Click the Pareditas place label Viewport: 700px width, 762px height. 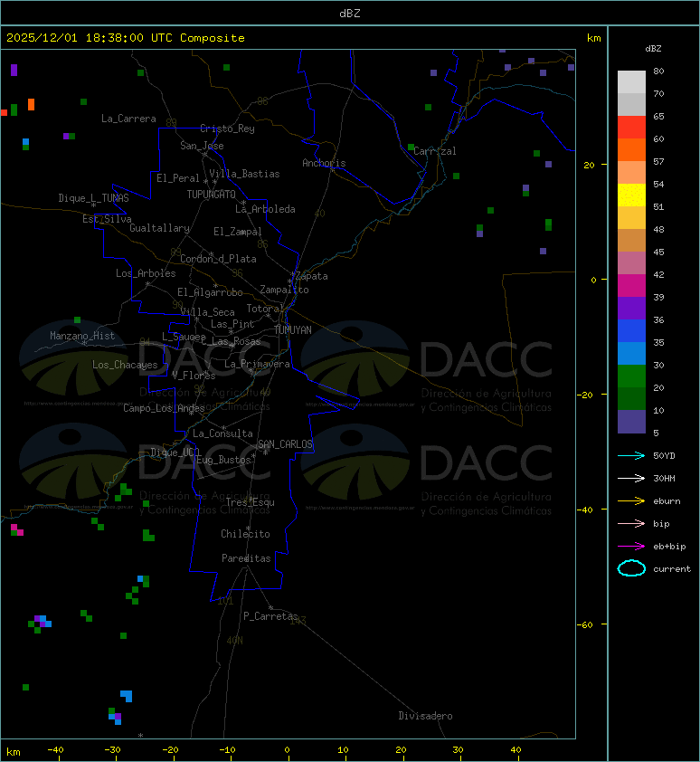(x=246, y=558)
